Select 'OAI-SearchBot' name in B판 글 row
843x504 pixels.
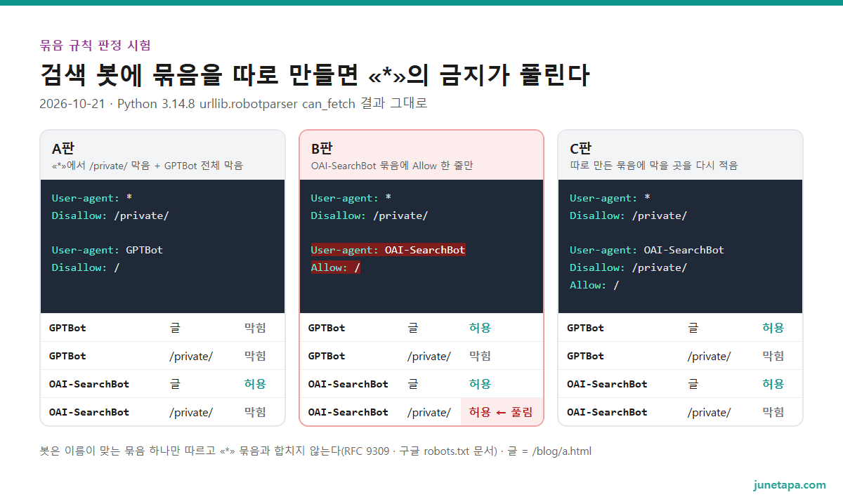[348, 384]
